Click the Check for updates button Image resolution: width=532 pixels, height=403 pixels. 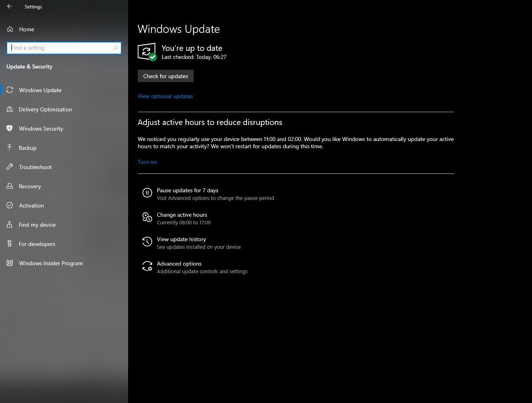click(165, 76)
